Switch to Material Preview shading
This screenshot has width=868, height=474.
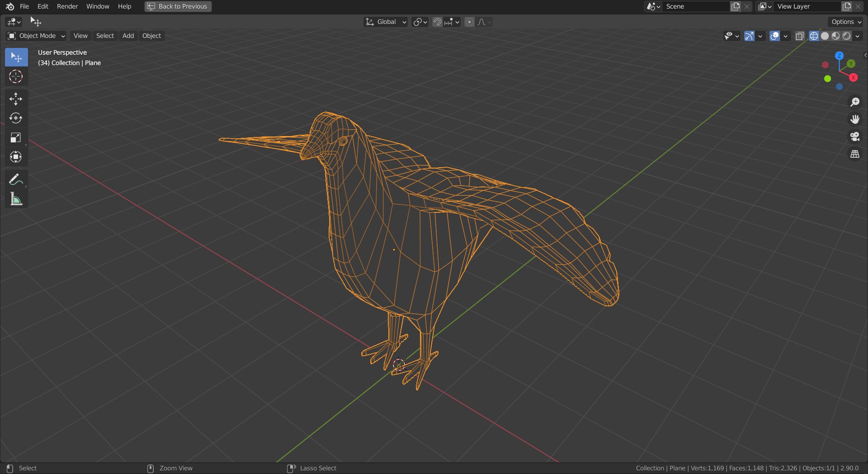(x=835, y=36)
